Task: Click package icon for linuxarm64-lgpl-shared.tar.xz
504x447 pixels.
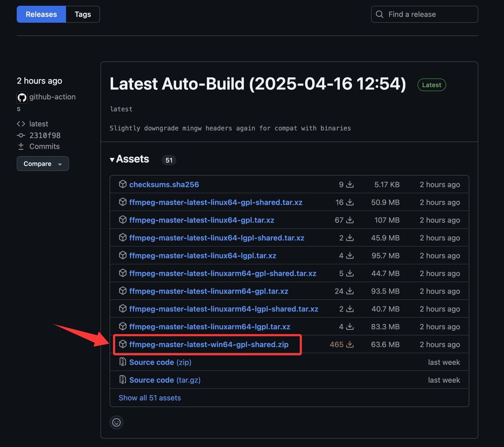Action: (123, 308)
